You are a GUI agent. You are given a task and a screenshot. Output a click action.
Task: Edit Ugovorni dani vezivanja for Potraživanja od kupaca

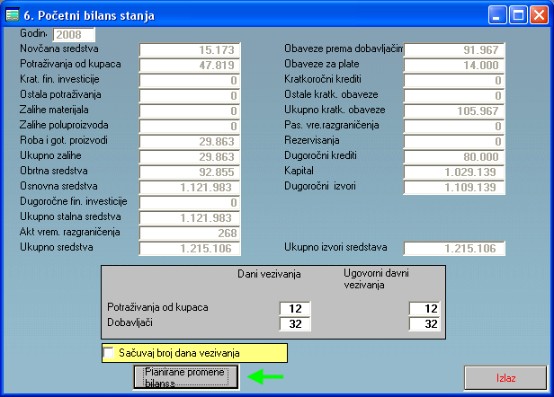tap(425, 308)
